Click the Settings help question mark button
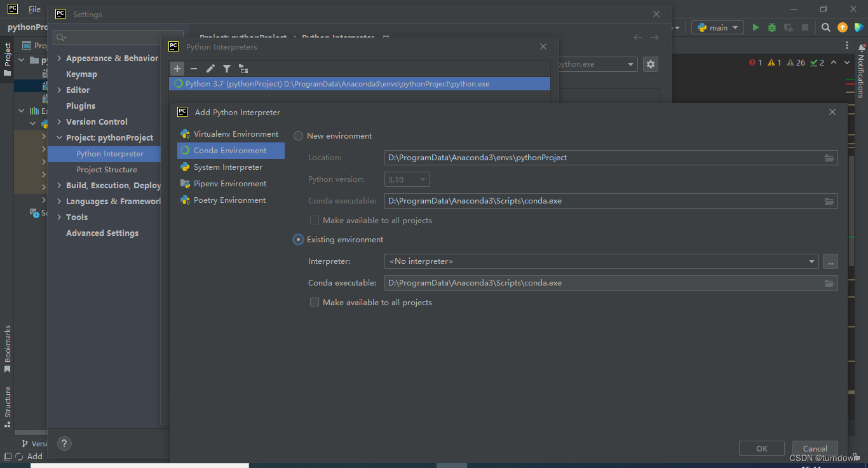Screen dimensions: 868x468 [x=64, y=444]
